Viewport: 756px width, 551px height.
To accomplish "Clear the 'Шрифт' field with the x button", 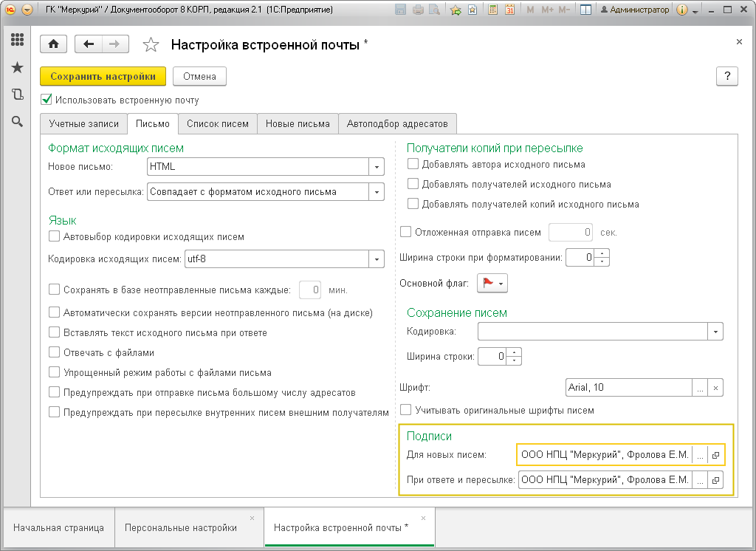I will pos(715,388).
